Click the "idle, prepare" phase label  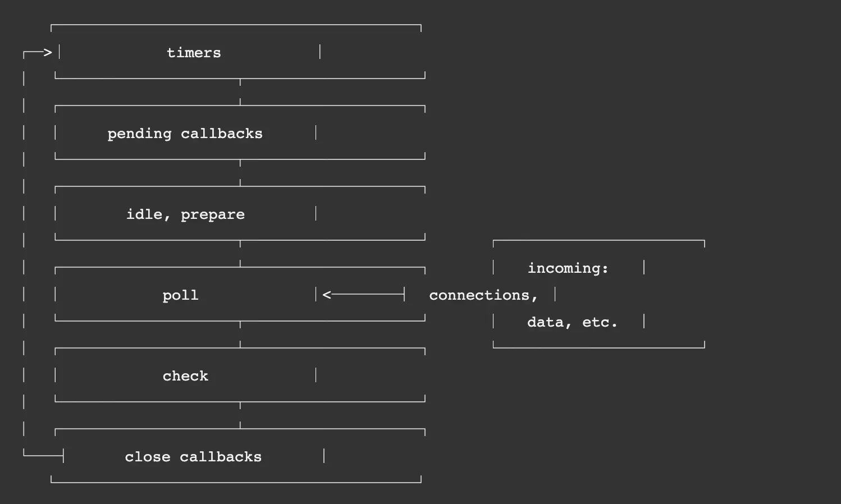point(185,214)
